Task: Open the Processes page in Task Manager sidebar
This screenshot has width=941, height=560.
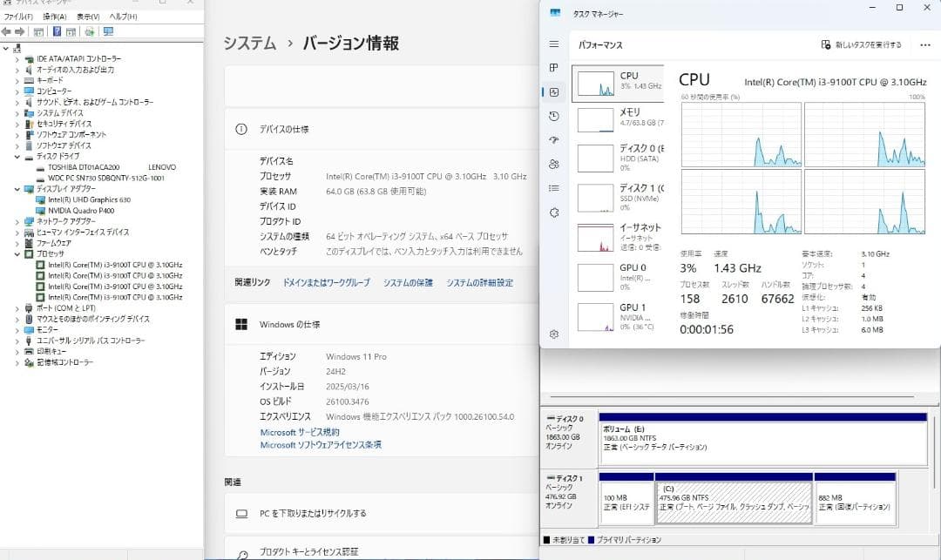Action: [x=552, y=67]
